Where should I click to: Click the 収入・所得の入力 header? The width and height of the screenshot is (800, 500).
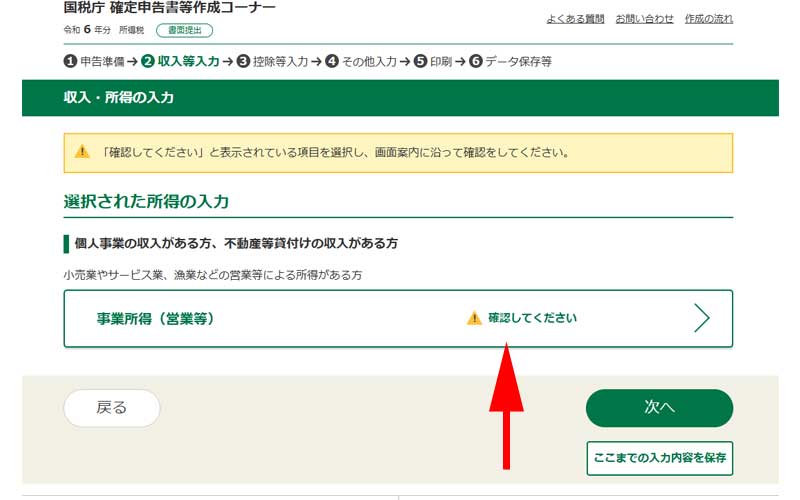(119, 97)
